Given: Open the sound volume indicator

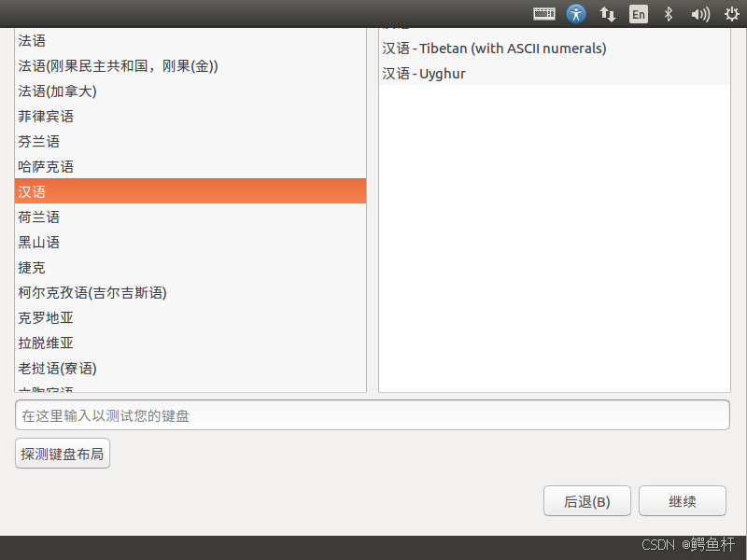Looking at the screenshot, I should [700, 14].
